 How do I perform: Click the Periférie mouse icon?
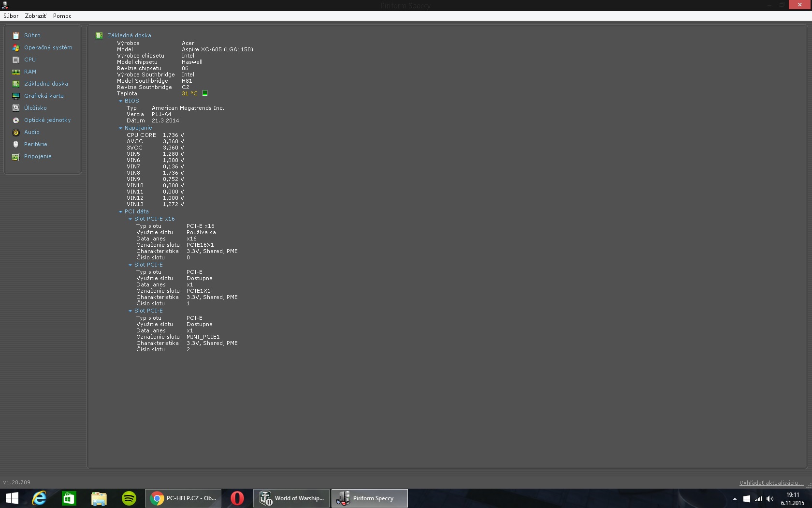(16, 144)
